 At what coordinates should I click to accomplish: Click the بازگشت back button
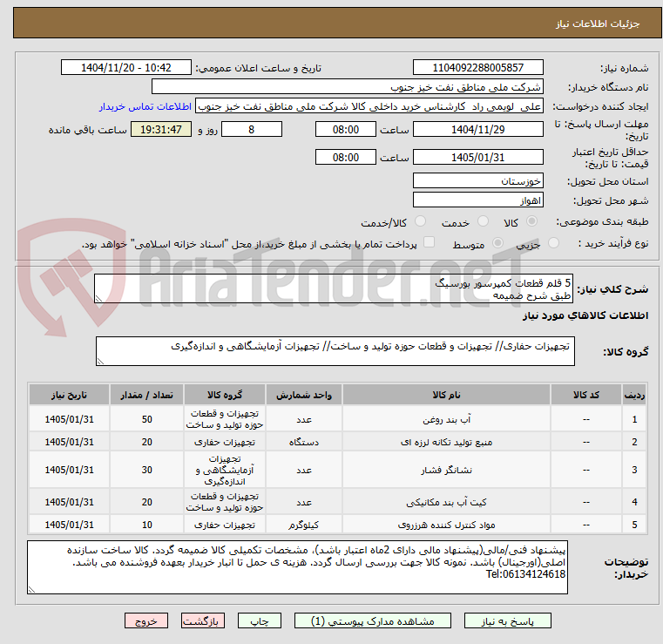click(x=203, y=620)
